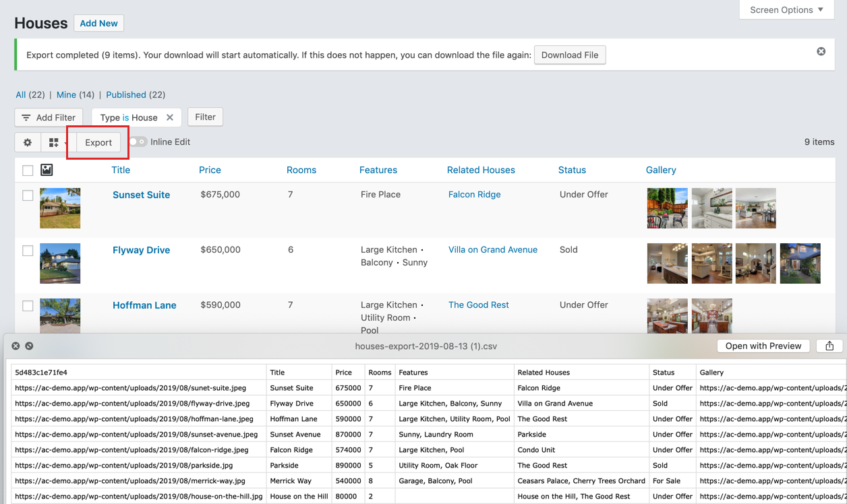Click CSV cell 'Ceasars Palace, Cherry Trees Orchard'
This screenshot has height=504, width=847.
tap(581, 481)
